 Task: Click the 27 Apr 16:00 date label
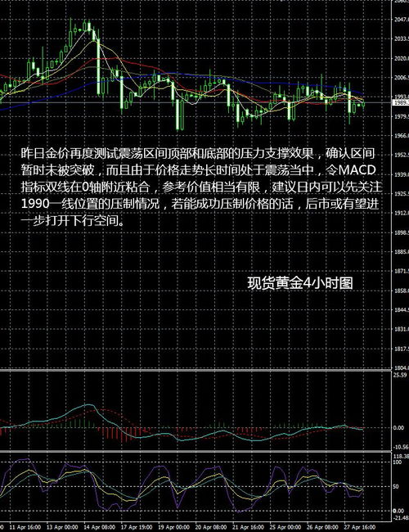coord(359,527)
